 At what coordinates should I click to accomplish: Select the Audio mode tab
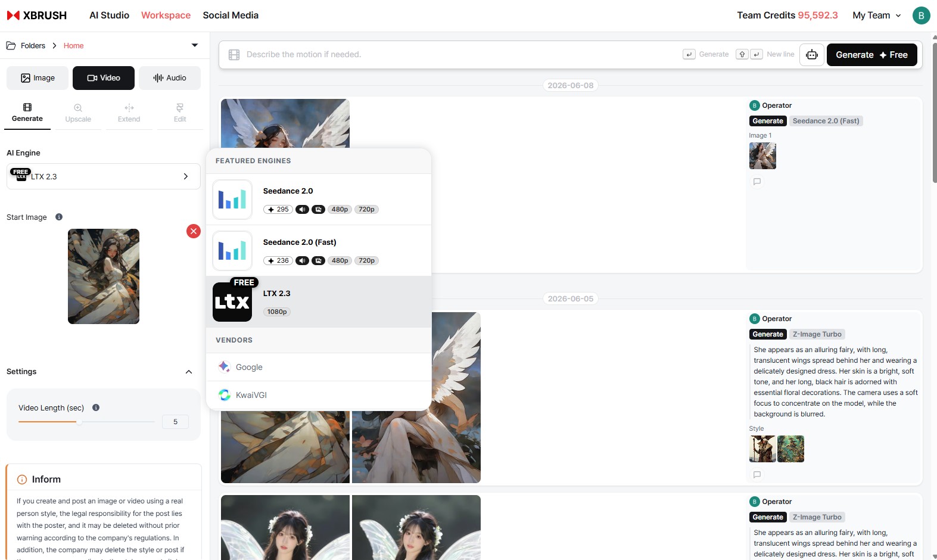[x=170, y=78]
